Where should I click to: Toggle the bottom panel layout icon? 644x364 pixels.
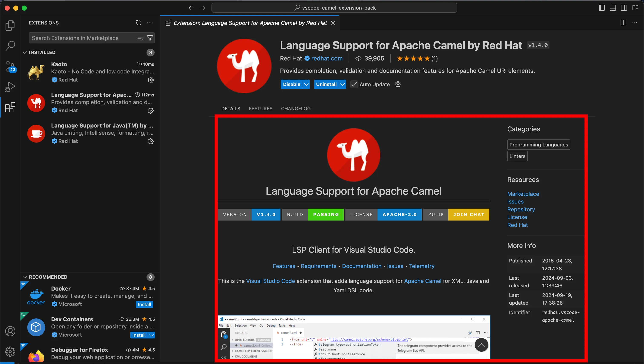click(613, 8)
